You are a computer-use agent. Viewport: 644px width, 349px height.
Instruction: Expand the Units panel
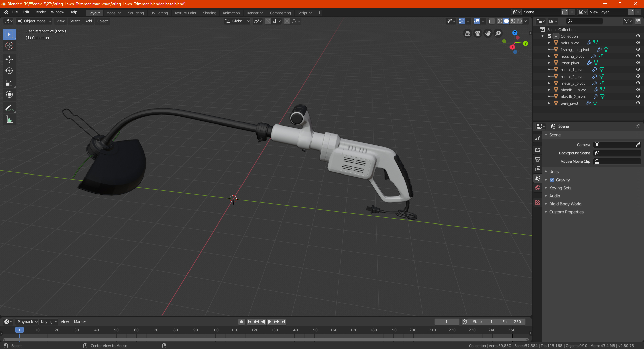[554, 172]
